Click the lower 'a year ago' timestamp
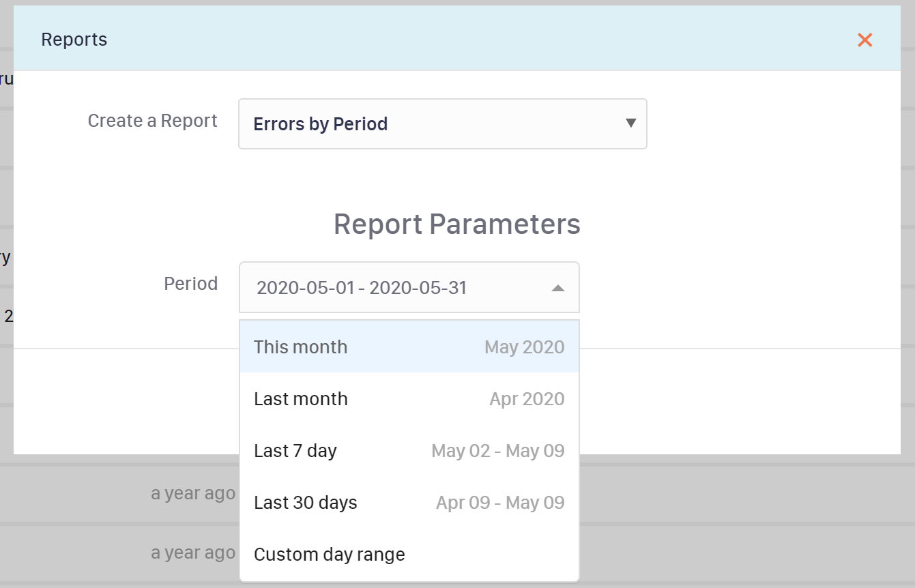The width and height of the screenshot is (915, 588). pos(193,552)
